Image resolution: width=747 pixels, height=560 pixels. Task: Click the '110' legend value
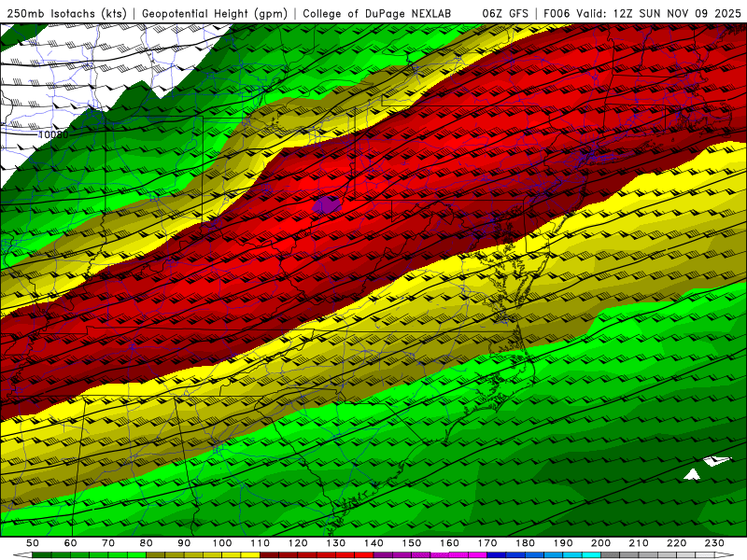261,543
